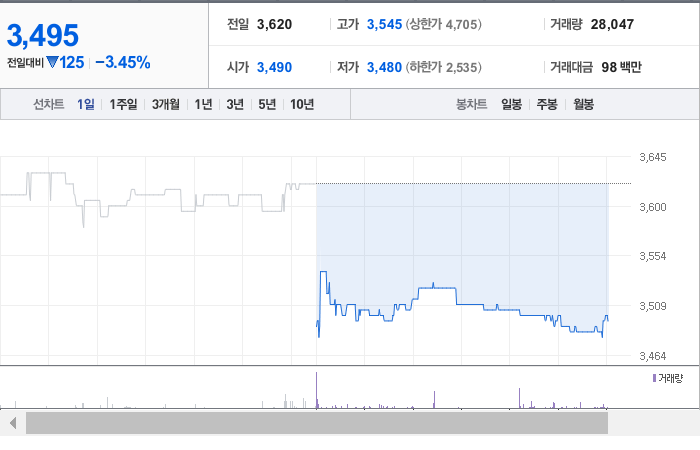
Task: Switch to 주봉 candle chart
Action: tap(547, 104)
